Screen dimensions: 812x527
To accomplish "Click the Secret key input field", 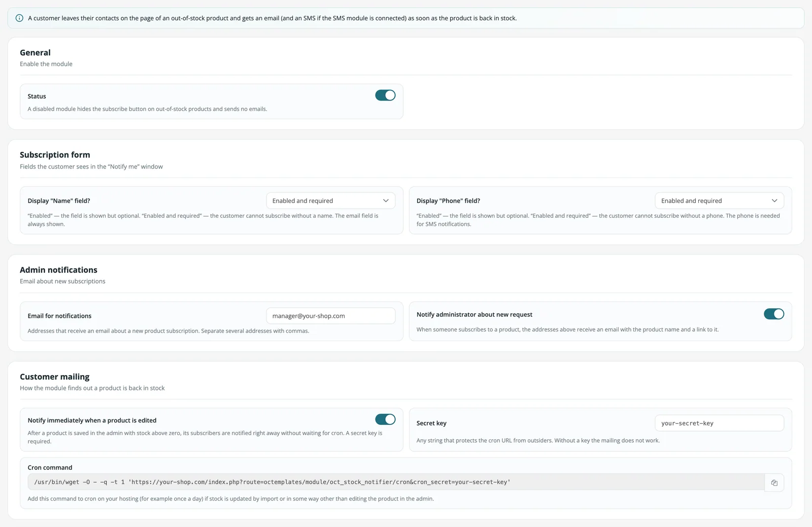I will [719, 423].
